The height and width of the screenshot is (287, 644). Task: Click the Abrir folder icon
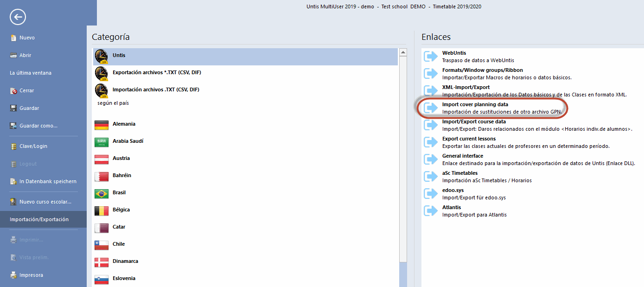[14, 55]
